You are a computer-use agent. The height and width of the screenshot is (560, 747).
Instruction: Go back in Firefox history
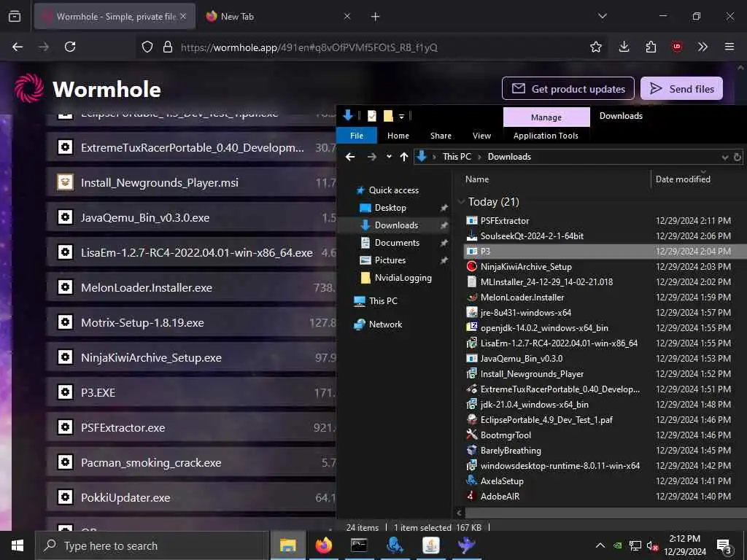[18, 47]
